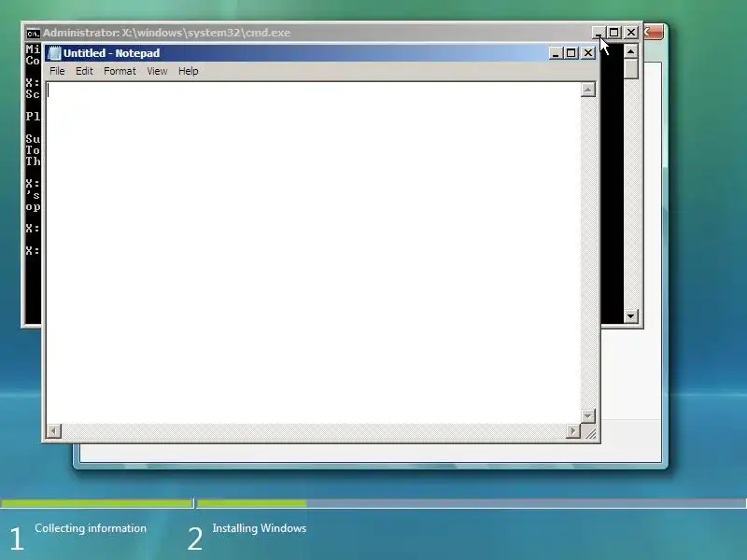Click Notepad vertical scrollbar up arrow

(x=588, y=90)
